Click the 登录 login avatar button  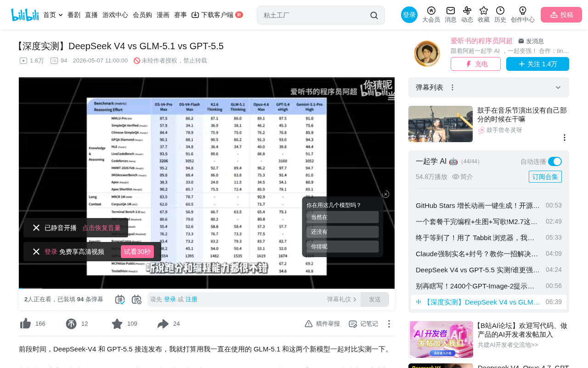pos(409,15)
